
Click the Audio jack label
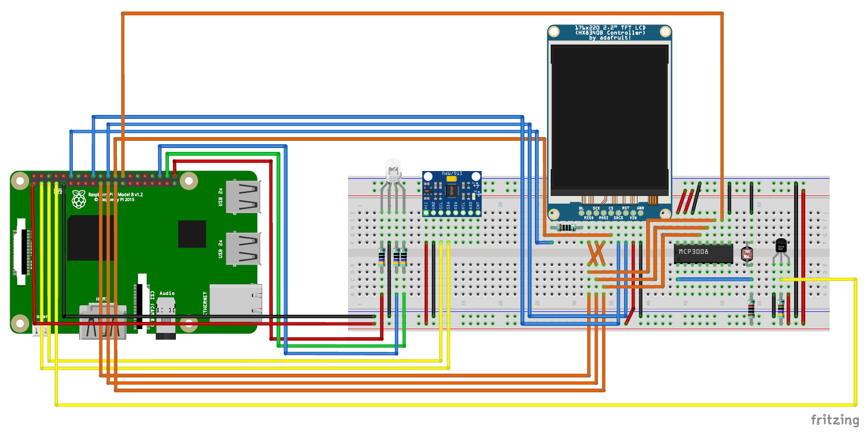tap(166, 293)
